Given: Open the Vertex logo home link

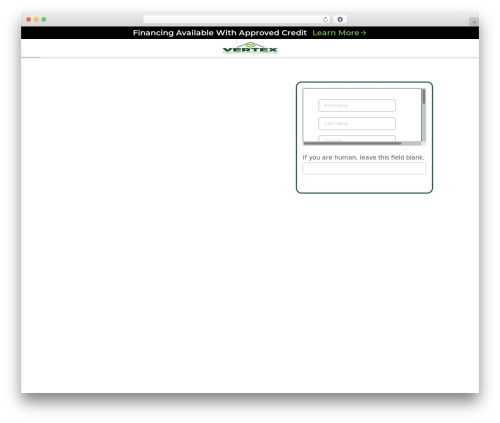Looking at the screenshot, I should pyautogui.click(x=250, y=48).
